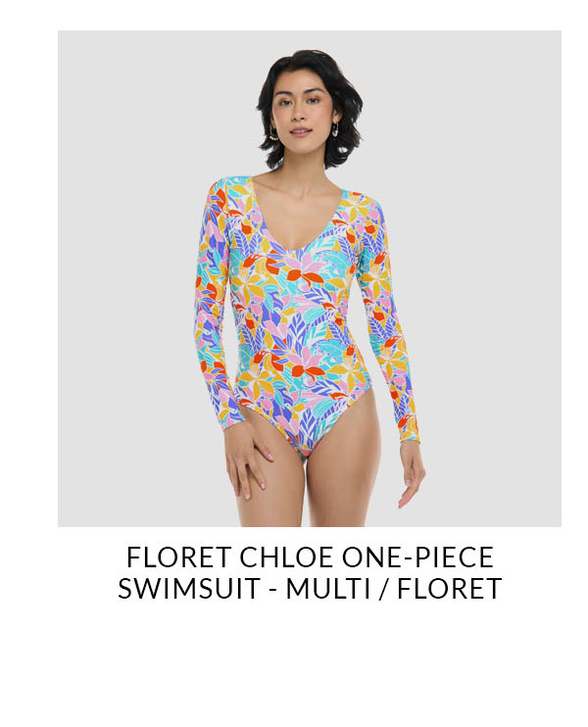Click the word 'SWIMSUIT' in the title
This screenshot has width=588, height=727.
click(188, 589)
